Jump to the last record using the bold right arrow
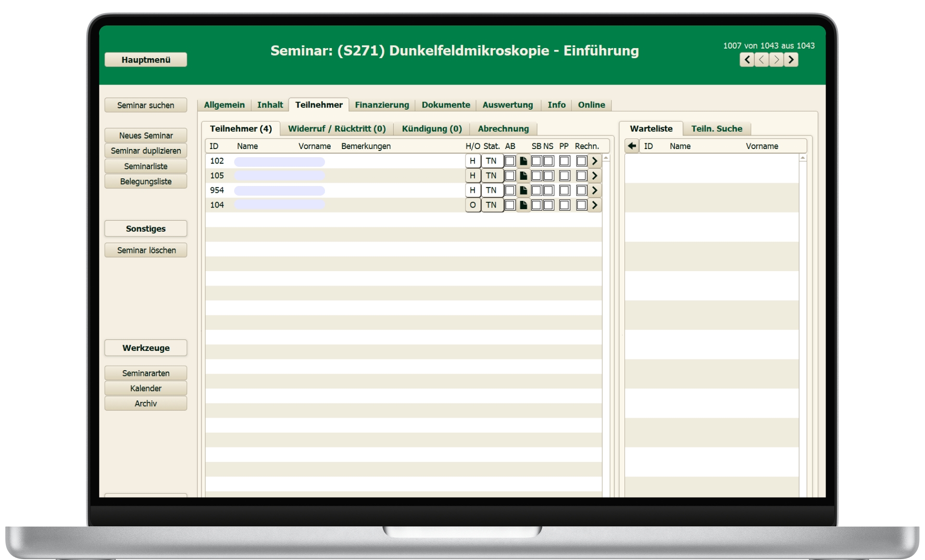925x560 pixels. point(791,60)
